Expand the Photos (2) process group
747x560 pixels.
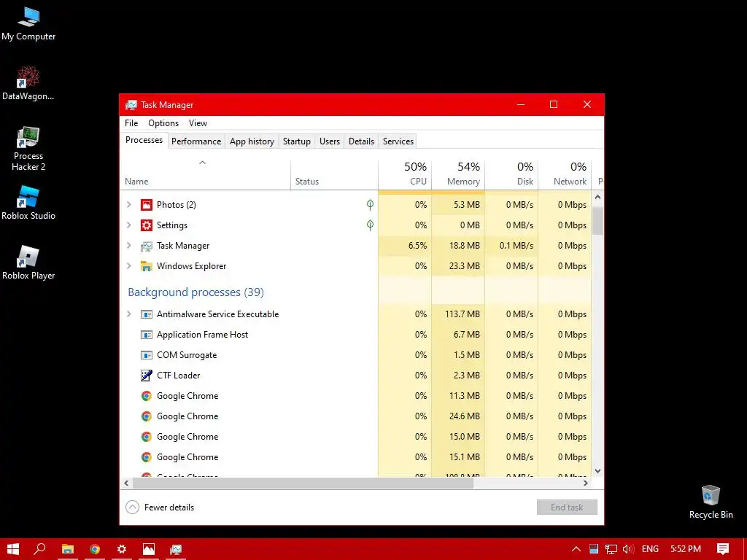pos(128,205)
